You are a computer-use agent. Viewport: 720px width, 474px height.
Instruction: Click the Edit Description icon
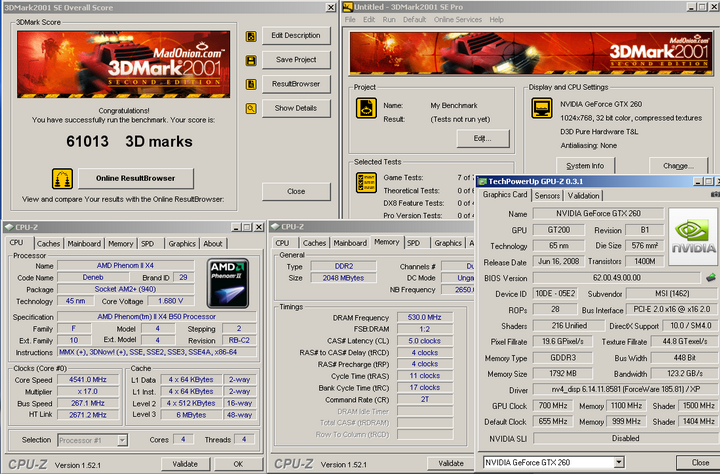tap(251, 36)
